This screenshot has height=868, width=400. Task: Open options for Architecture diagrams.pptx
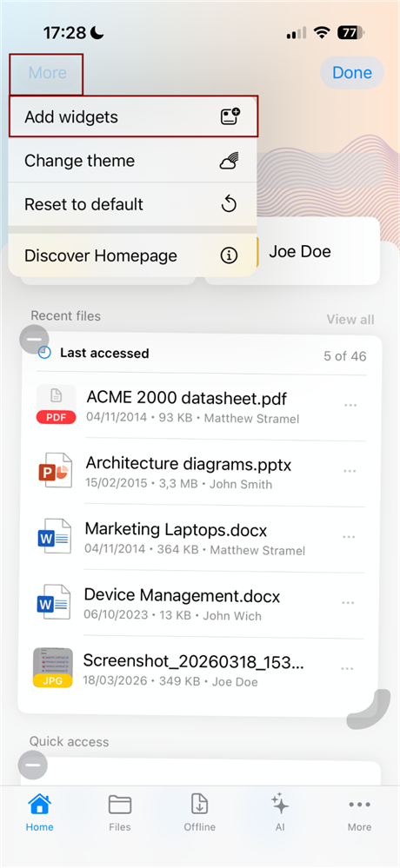tap(349, 471)
